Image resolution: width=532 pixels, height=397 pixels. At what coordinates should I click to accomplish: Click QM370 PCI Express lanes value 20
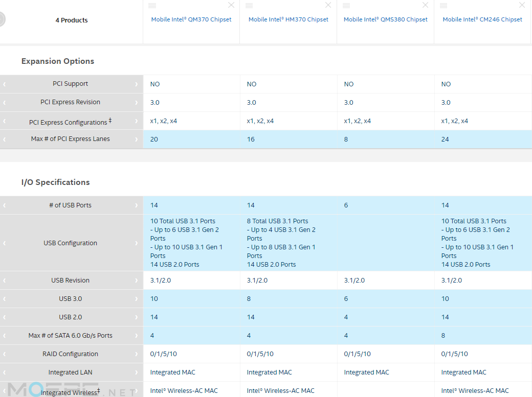click(x=154, y=139)
